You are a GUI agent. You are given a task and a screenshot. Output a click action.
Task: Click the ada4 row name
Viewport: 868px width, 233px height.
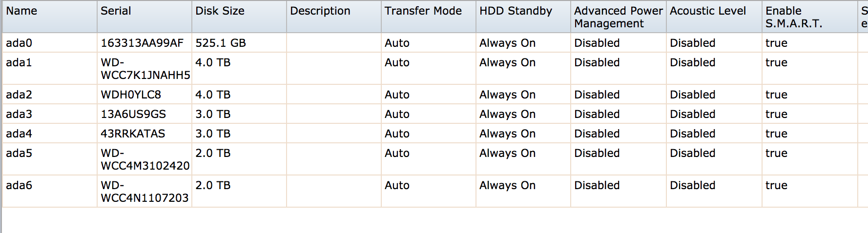click(x=19, y=134)
